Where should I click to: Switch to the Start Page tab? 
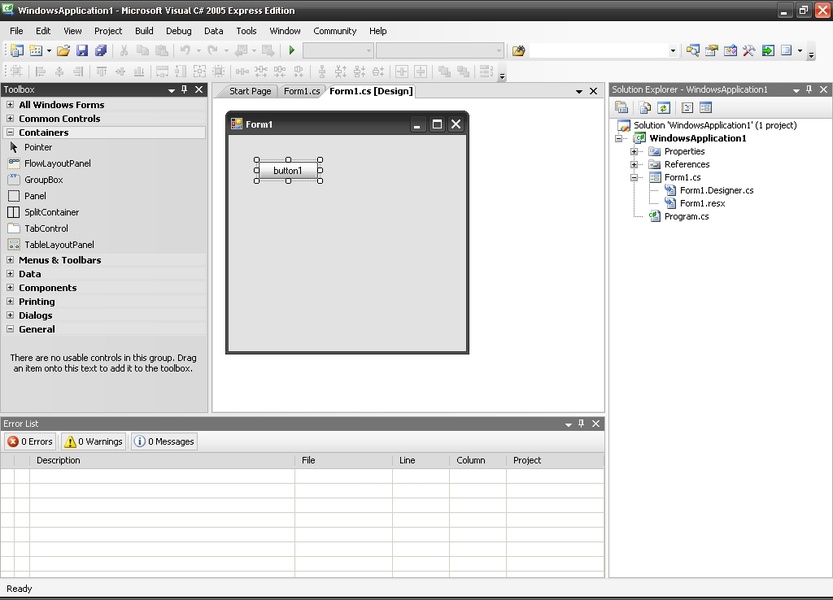250,91
